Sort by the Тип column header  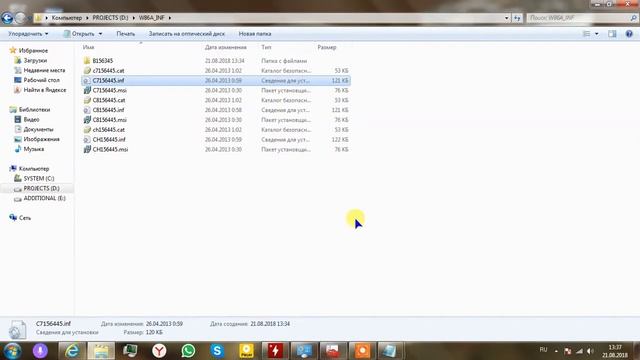coord(266,47)
